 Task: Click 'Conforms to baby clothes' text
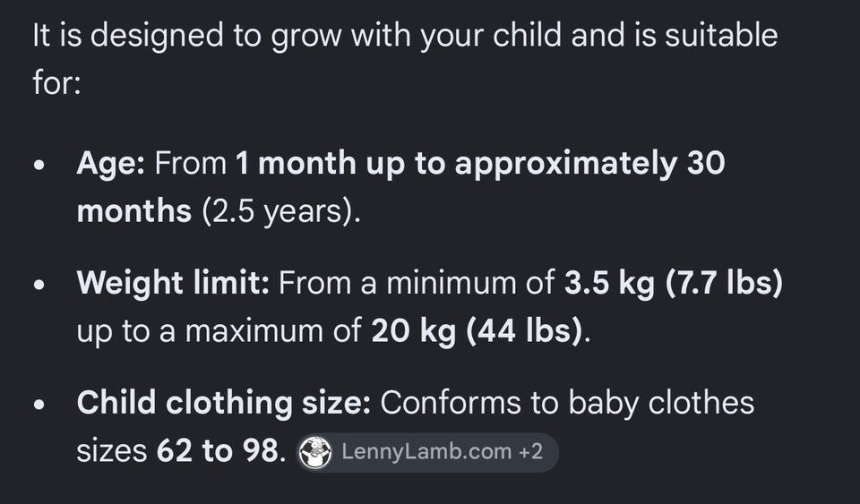pos(567,403)
